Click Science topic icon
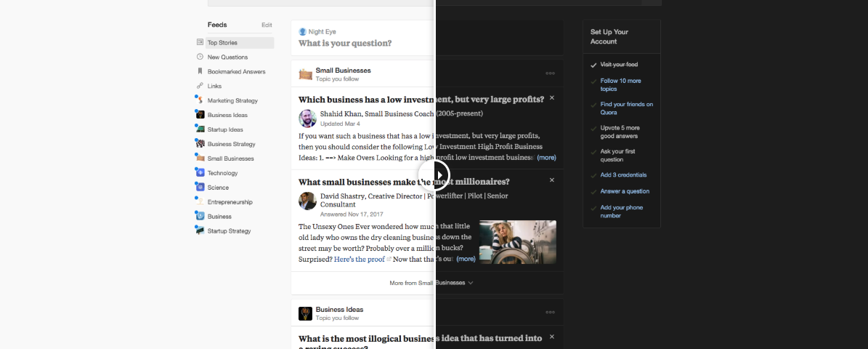Image resolution: width=868 pixels, height=349 pixels. pyautogui.click(x=200, y=188)
